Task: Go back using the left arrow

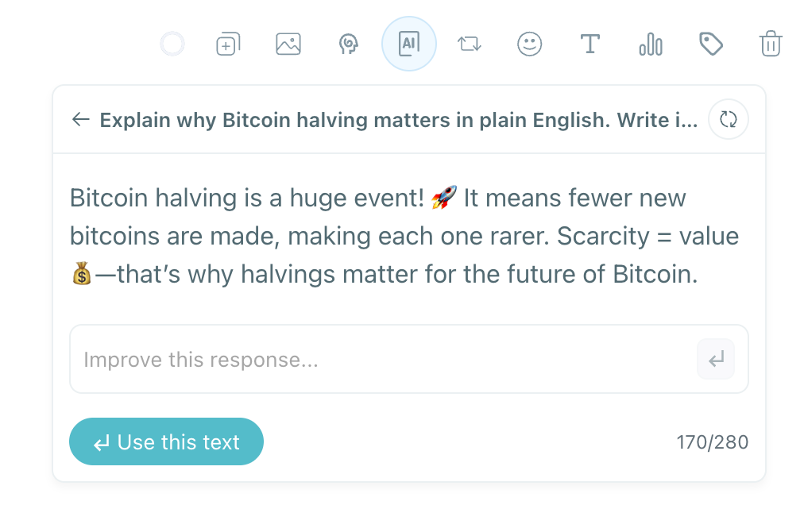Action: (79, 119)
